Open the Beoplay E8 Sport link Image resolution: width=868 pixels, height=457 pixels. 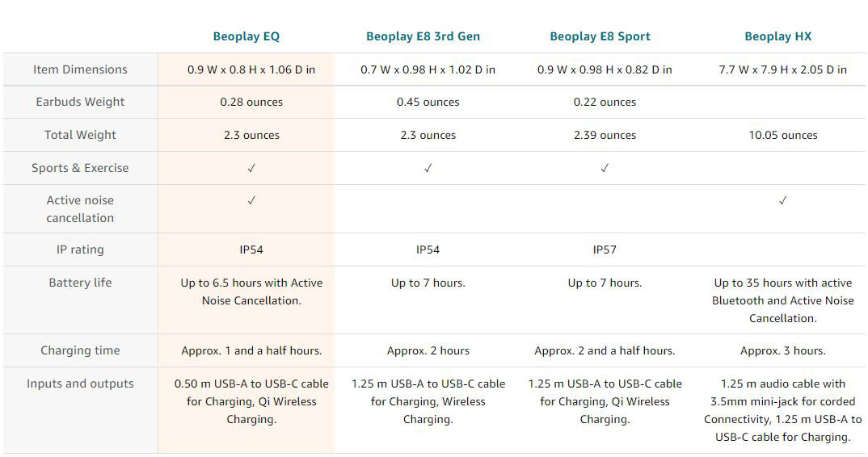click(x=600, y=36)
